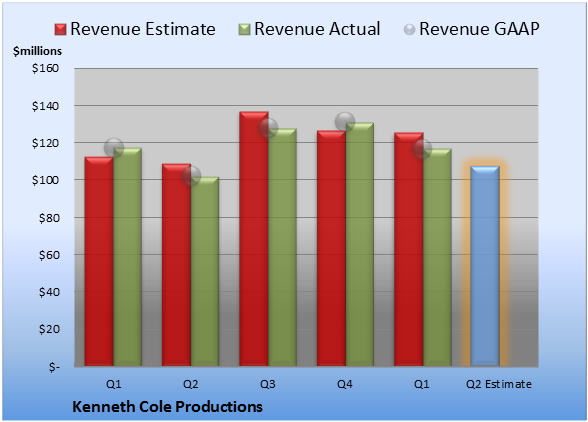588x422 pixels.
Task: Click the $120 axis value
Action: tap(45, 143)
